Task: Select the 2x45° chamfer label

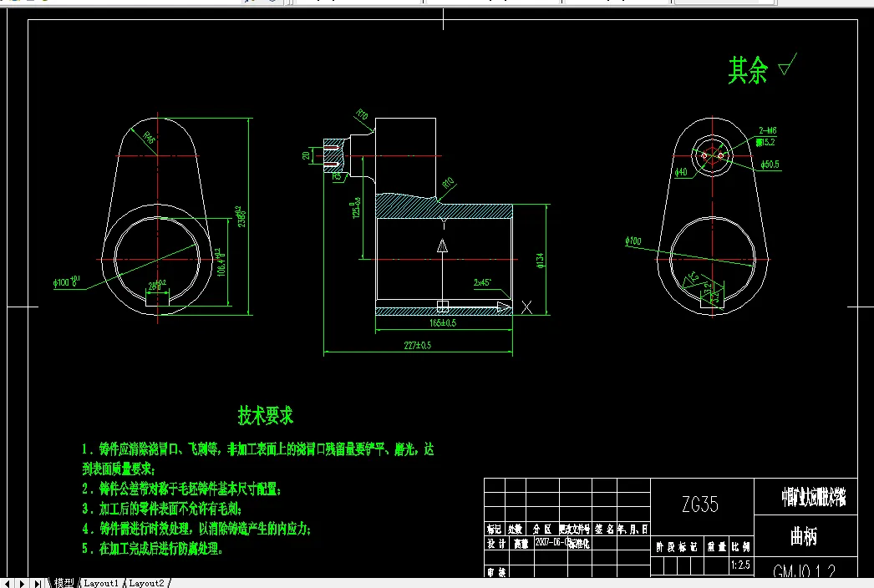Action: point(483,282)
